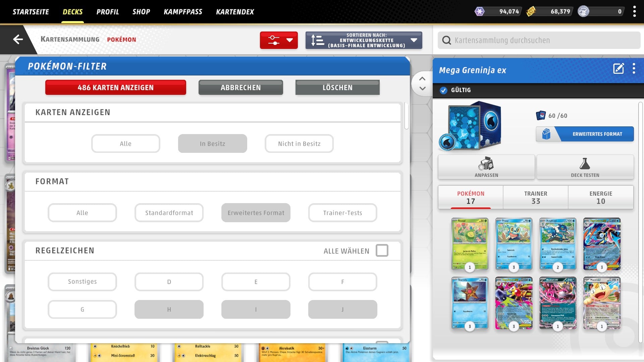Viewport: 644px width, 362px height.
Task: Click 486 Karten anzeigen button
Action: coord(115,87)
